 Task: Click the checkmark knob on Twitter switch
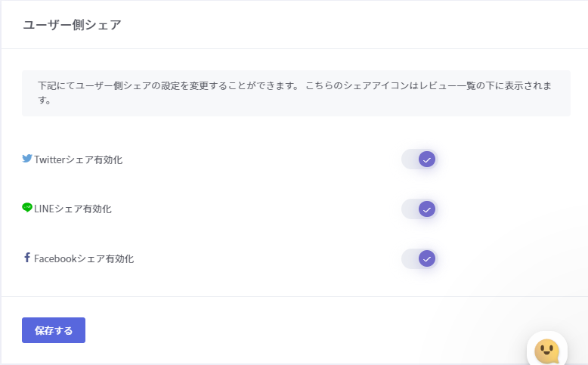pyautogui.click(x=427, y=159)
